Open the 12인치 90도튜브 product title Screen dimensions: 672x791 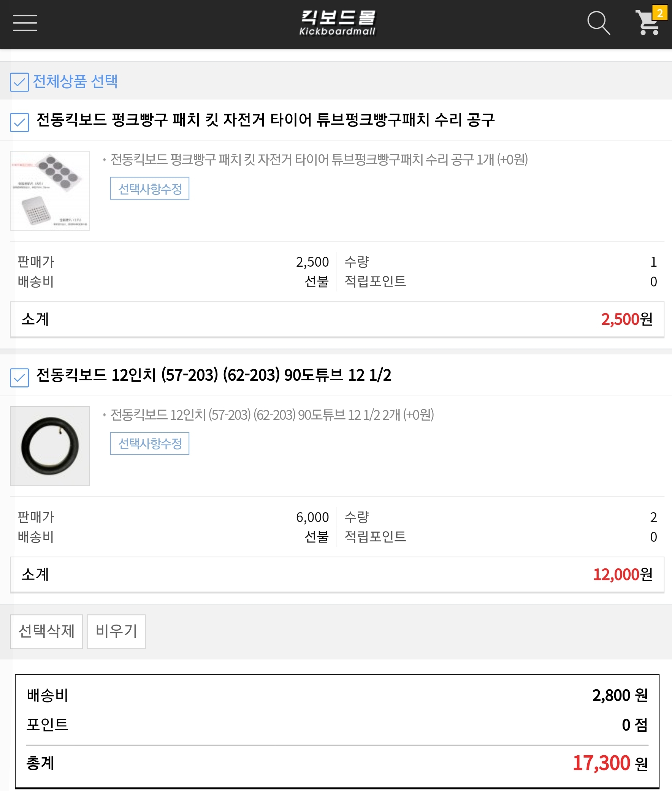pos(213,375)
